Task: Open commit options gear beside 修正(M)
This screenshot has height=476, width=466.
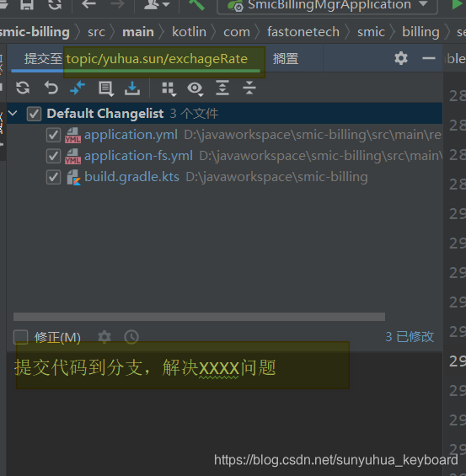Action: [104, 337]
